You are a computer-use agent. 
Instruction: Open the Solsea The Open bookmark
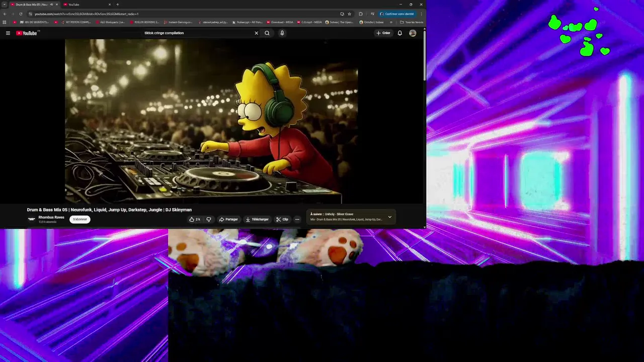coord(340,22)
